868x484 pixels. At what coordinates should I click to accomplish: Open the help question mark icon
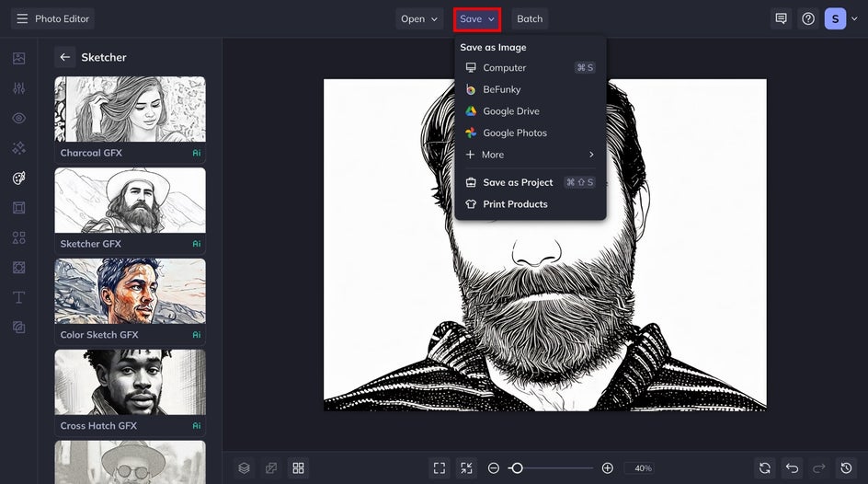click(808, 18)
